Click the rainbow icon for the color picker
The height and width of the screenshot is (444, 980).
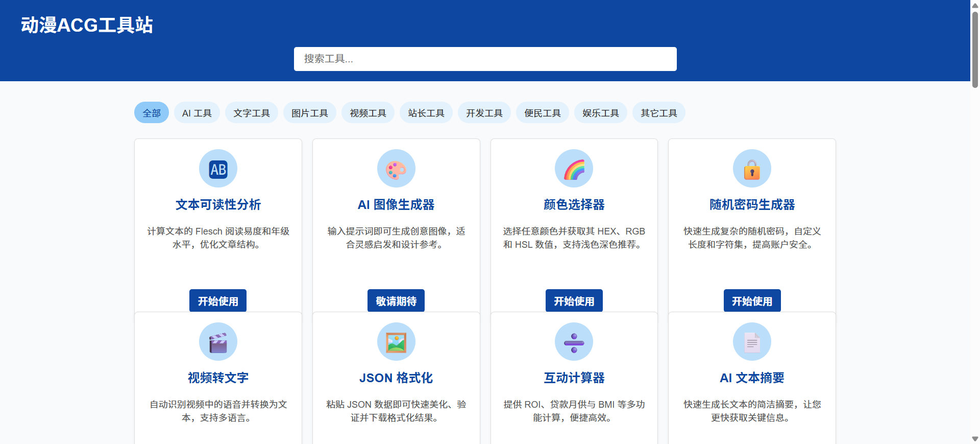[574, 169]
